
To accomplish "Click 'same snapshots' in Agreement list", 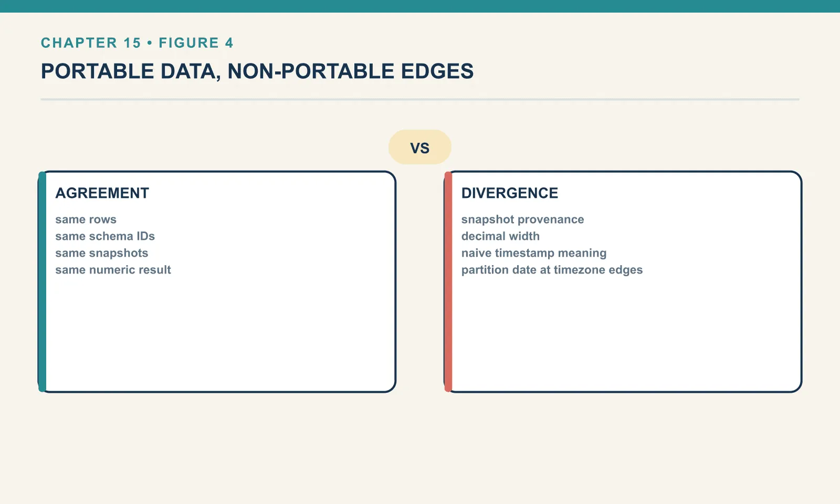I will [102, 253].
